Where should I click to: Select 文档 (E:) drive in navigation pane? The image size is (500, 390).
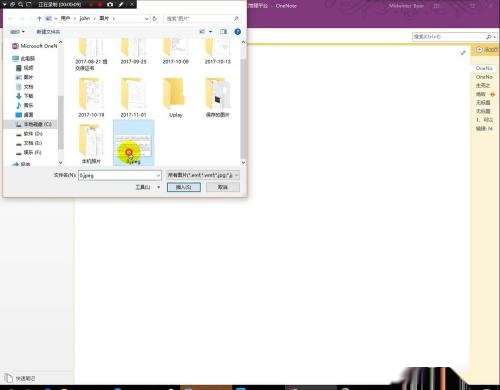[x=29, y=143]
